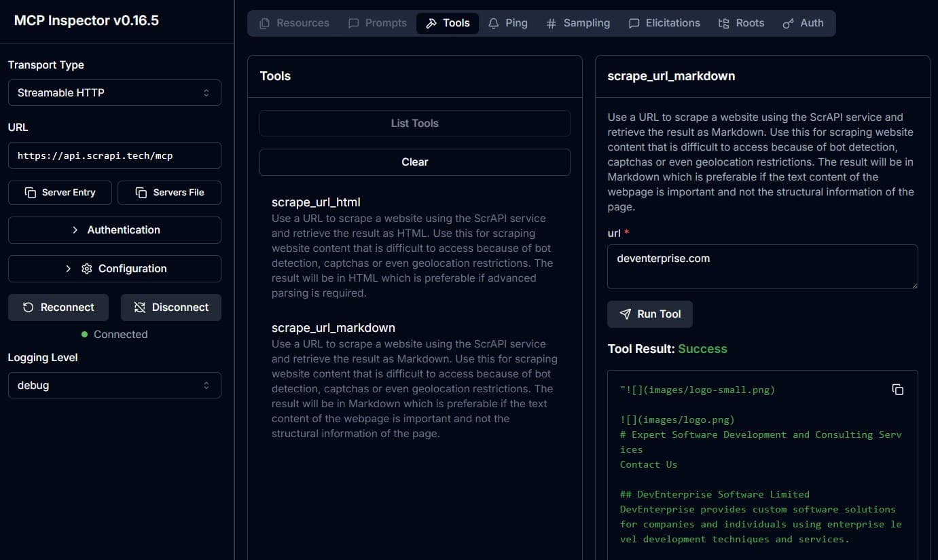
Task: Switch to the Elicitations tab
Action: click(x=664, y=22)
